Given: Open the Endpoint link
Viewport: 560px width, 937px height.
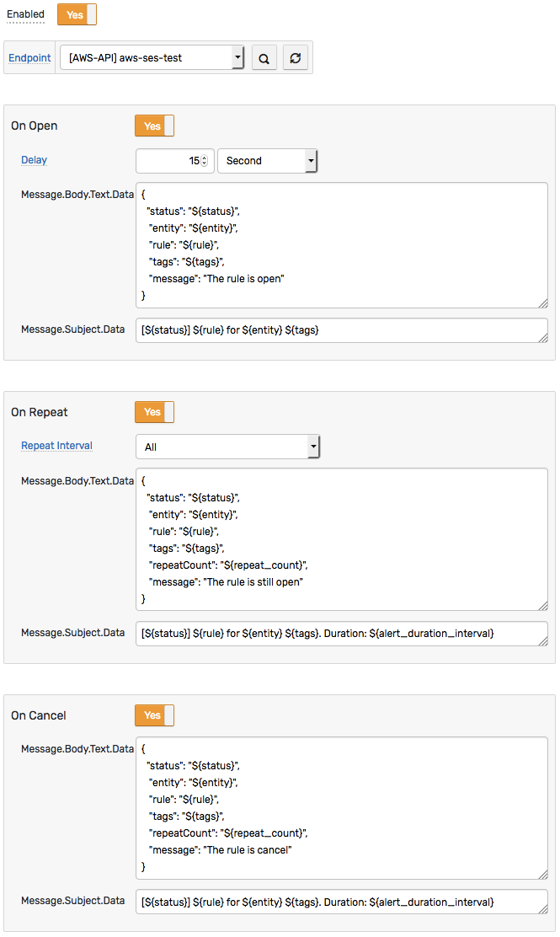Looking at the screenshot, I should (29, 58).
